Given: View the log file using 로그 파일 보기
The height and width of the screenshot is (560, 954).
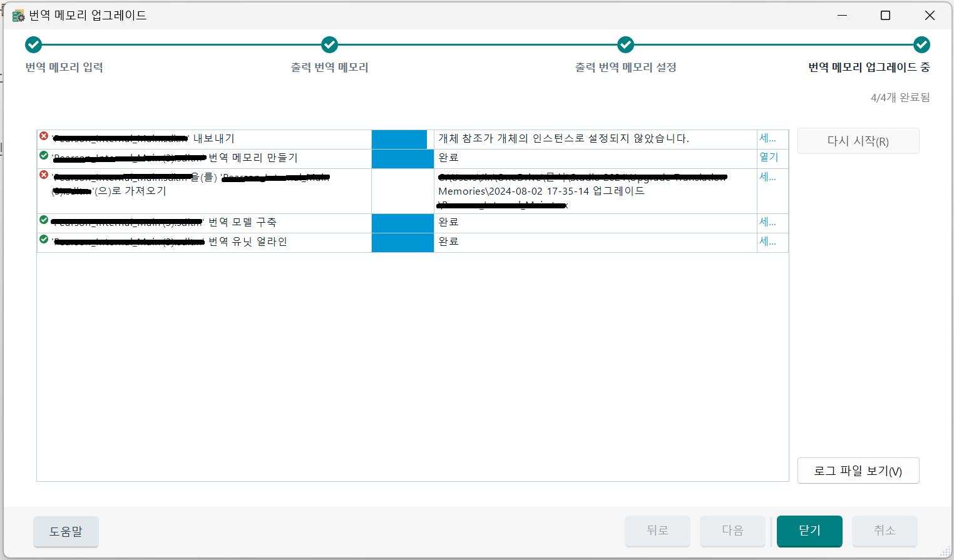Looking at the screenshot, I should click(x=858, y=470).
